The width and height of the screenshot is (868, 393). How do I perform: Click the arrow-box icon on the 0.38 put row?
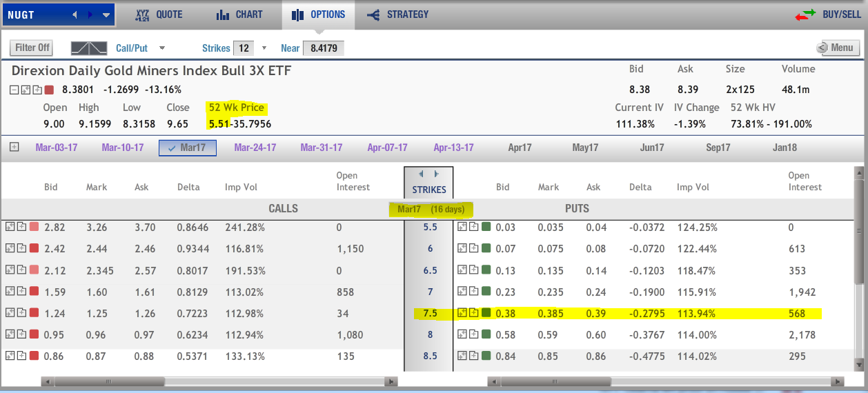point(462,314)
